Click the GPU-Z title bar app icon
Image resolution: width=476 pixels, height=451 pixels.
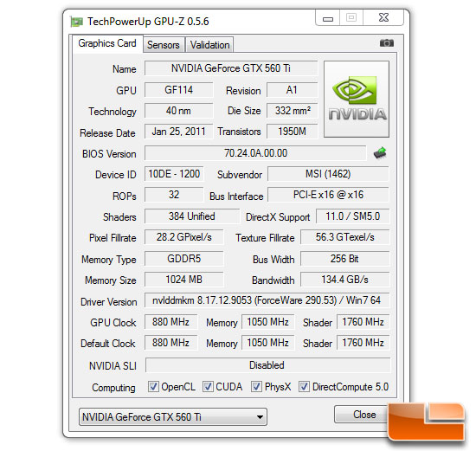76,22
